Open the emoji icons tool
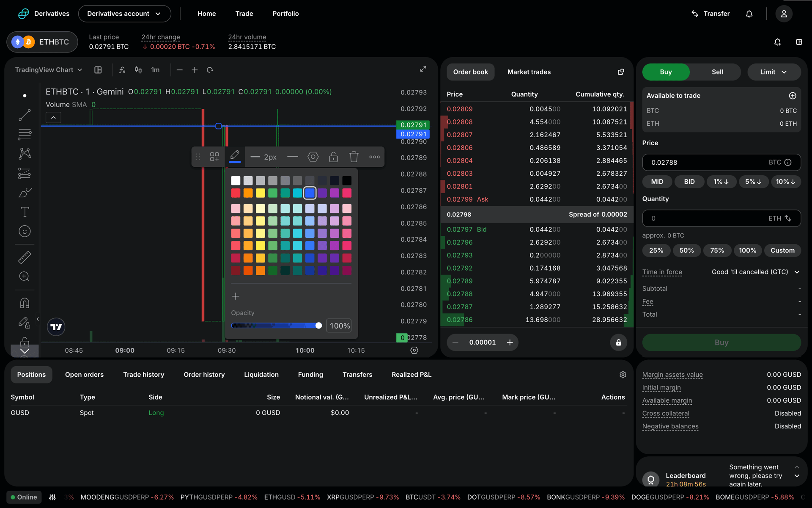The height and width of the screenshot is (508, 812). 25,231
